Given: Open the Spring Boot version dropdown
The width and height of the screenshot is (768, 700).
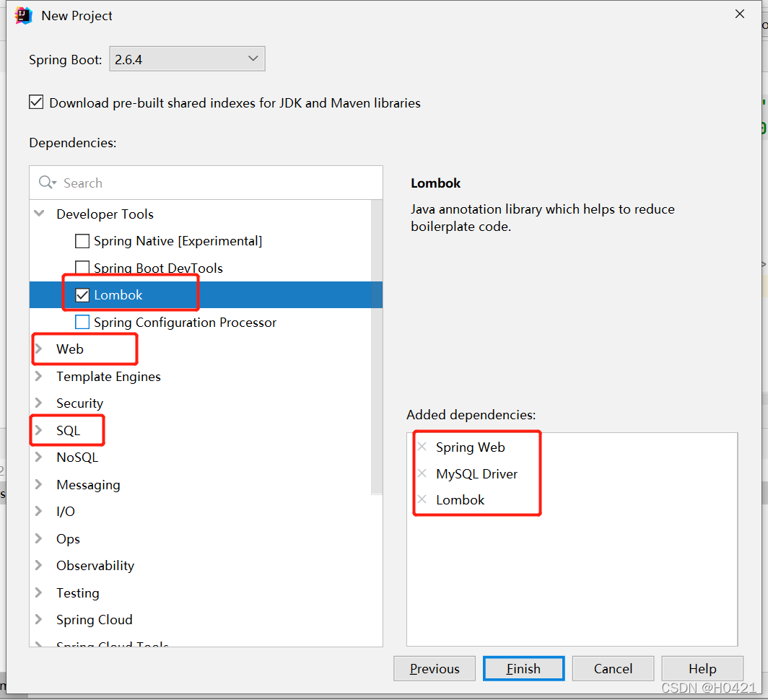Looking at the screenshot, I should coord(187,59).
